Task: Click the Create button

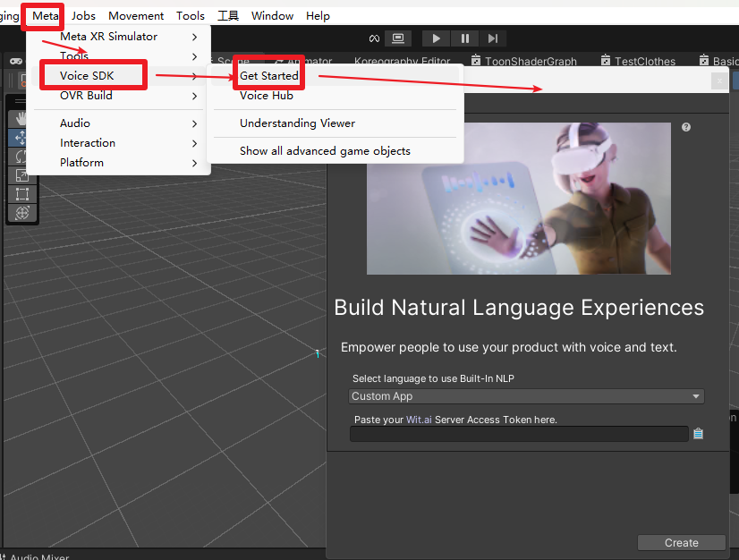Action: tap(682, 543)
